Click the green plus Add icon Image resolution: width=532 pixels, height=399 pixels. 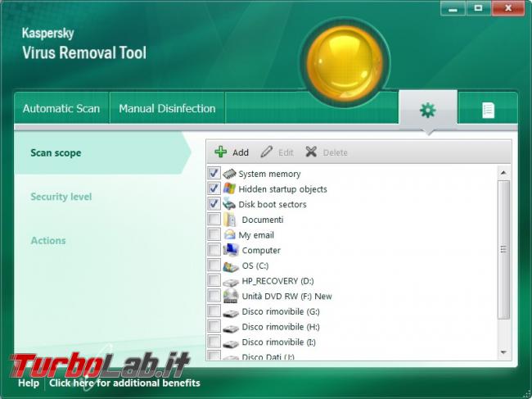pyautogui.click(x=221, y=152)
